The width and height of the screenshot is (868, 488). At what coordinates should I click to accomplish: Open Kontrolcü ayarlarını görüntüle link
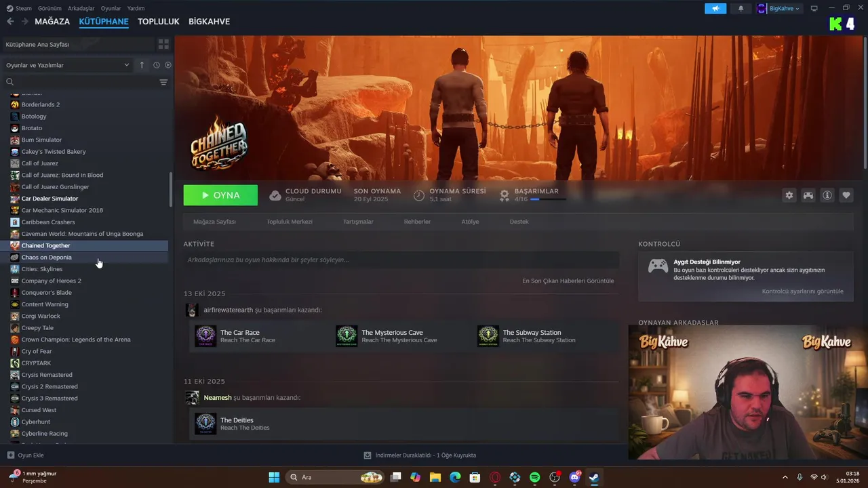pyautogui.click(x=803, y=291)
